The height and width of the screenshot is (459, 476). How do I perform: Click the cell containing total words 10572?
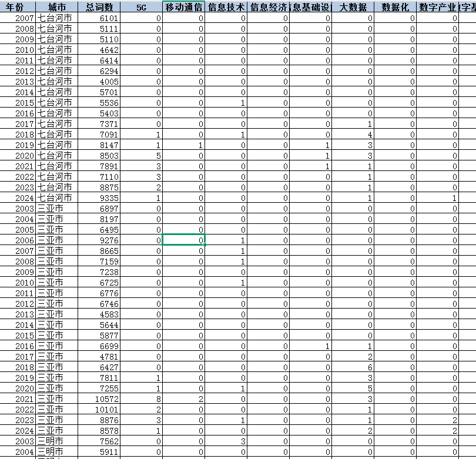pyautogui.click(x=99, y=399)
